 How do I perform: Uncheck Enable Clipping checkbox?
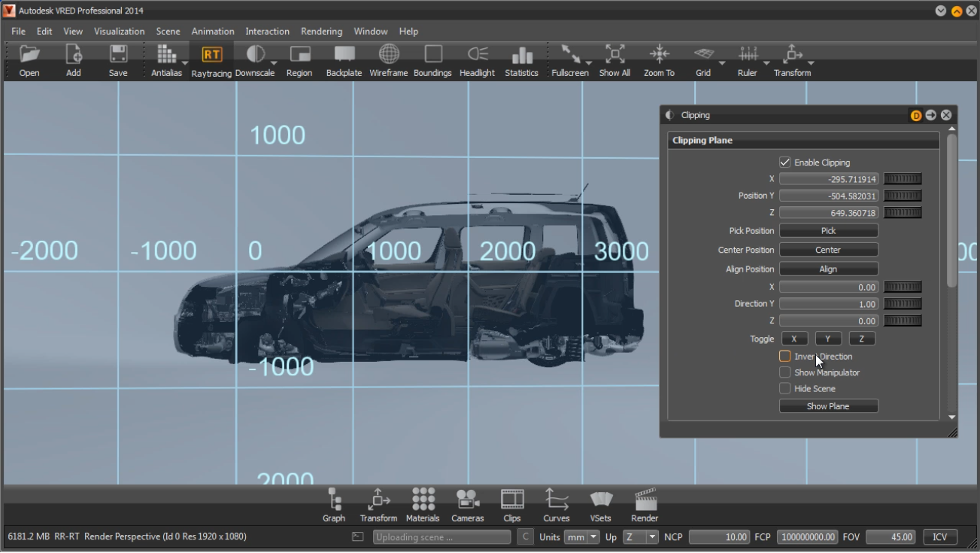784,163
